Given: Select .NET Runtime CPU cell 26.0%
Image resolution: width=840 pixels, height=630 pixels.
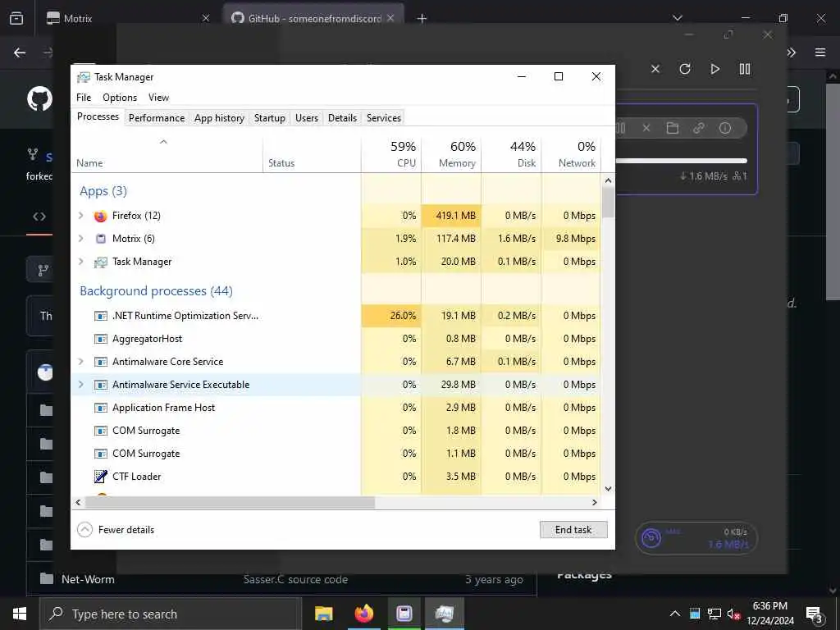Looking at the screenshot, I should pyautogui.click(x=391, y=316).
